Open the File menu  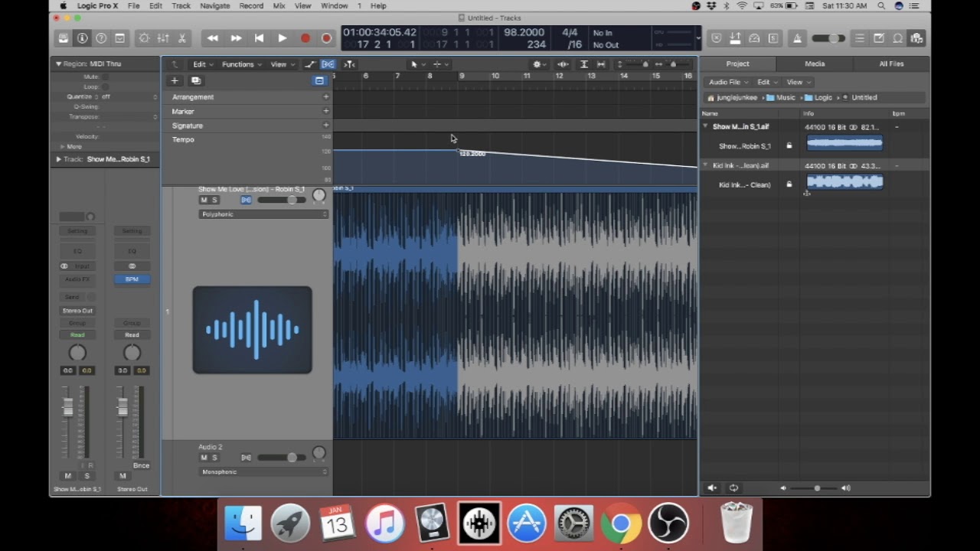(133, 5)
